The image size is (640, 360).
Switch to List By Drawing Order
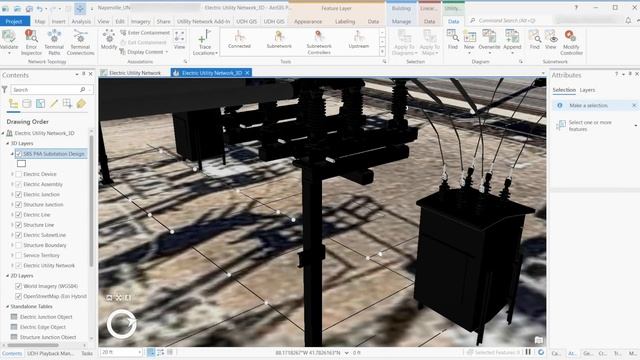pos(13,104)
